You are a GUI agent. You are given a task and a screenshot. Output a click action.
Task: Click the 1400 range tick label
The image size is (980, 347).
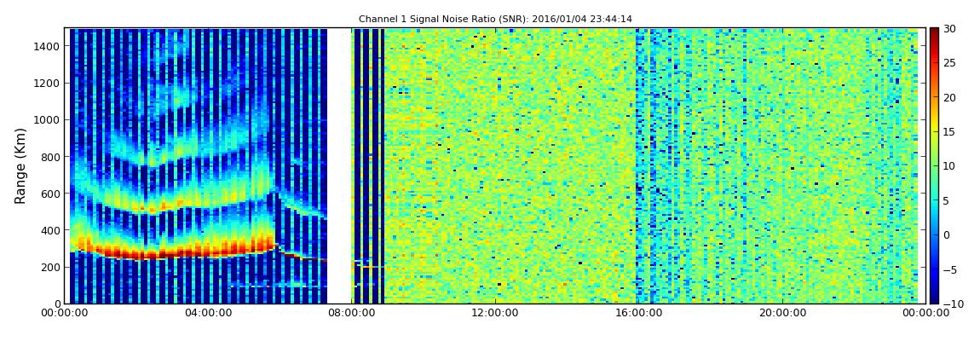[x=49, y=46]
